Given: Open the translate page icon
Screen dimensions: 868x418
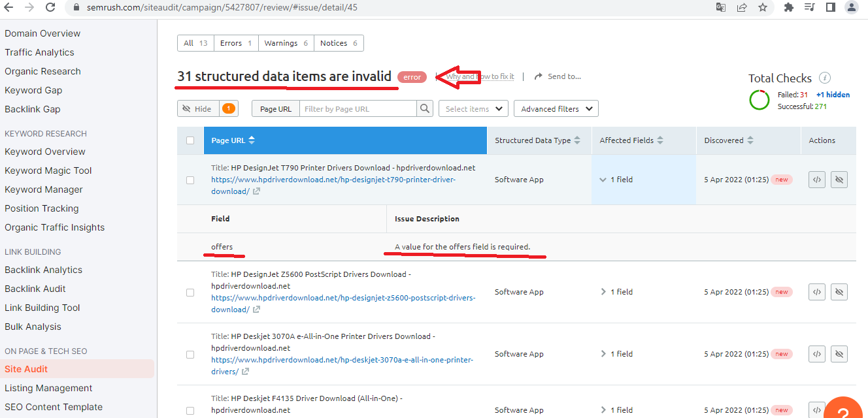Looking at the screenshot, I should coord(721,8).
